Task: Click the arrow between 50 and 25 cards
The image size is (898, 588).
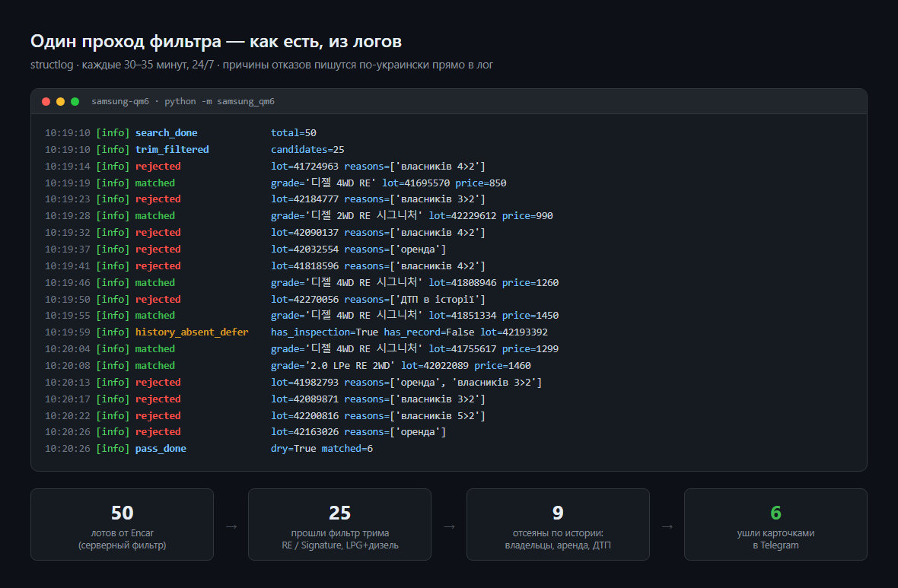Action: pos(231,526)
